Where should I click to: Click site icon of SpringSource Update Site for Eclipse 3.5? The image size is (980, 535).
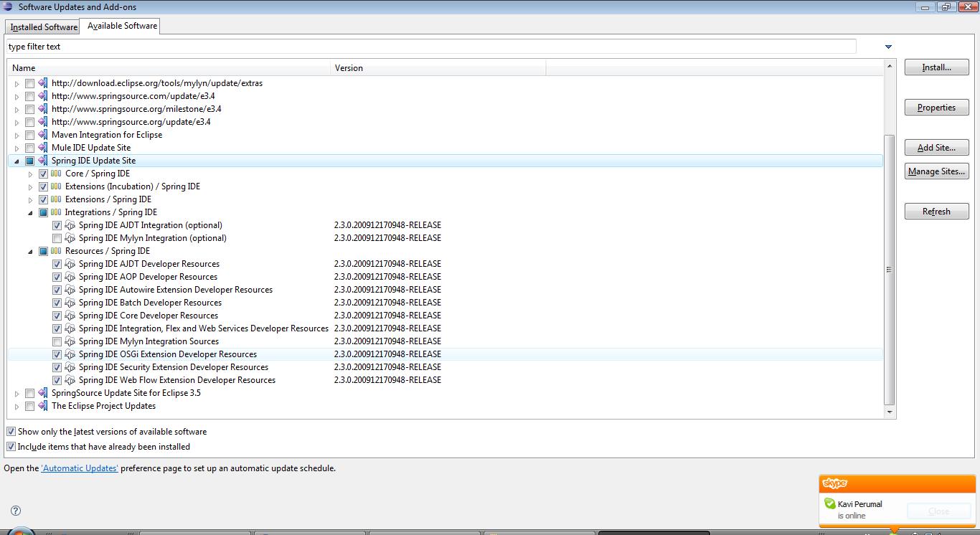(x=43, y=393)
